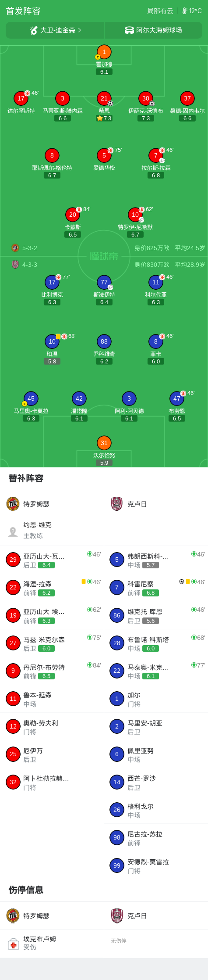Open player 伊萨克-沃德布 number 30
Screen dimensions: 208x980
pos(146,98)
